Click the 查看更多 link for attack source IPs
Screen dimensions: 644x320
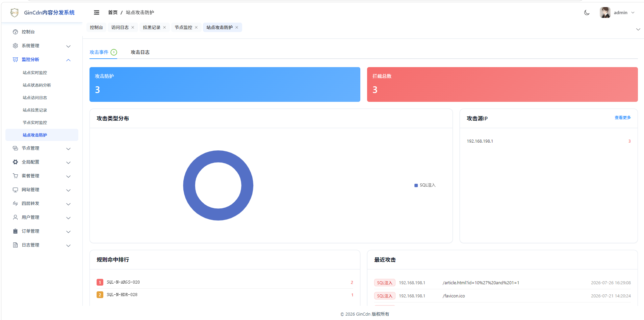[623, 118]
